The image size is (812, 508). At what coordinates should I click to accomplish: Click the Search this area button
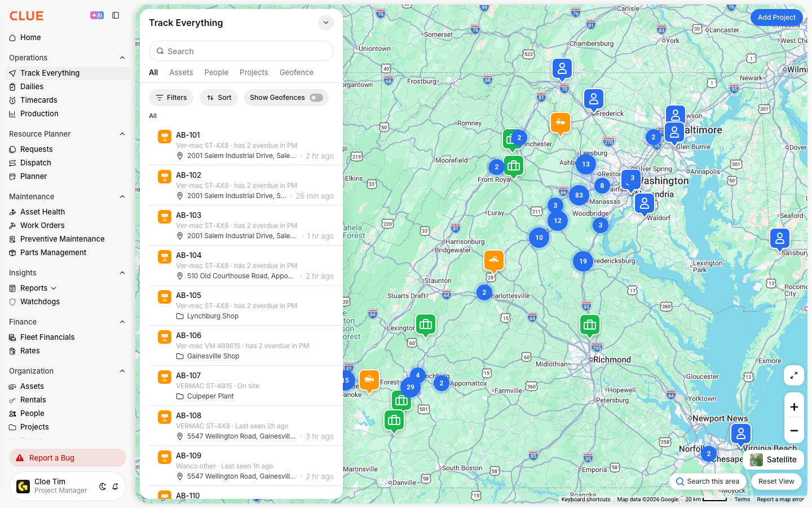point(708,481)
